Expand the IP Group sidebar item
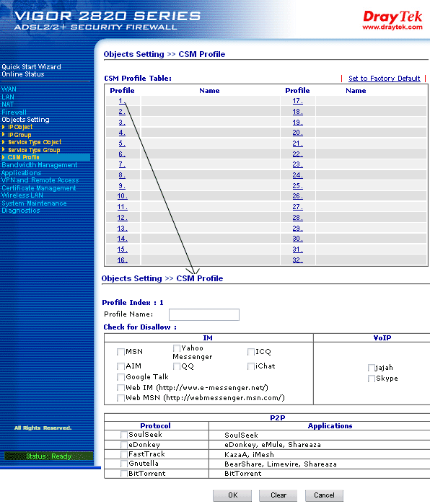The width and height of the screenshot is (430, 504). (19, 135)
